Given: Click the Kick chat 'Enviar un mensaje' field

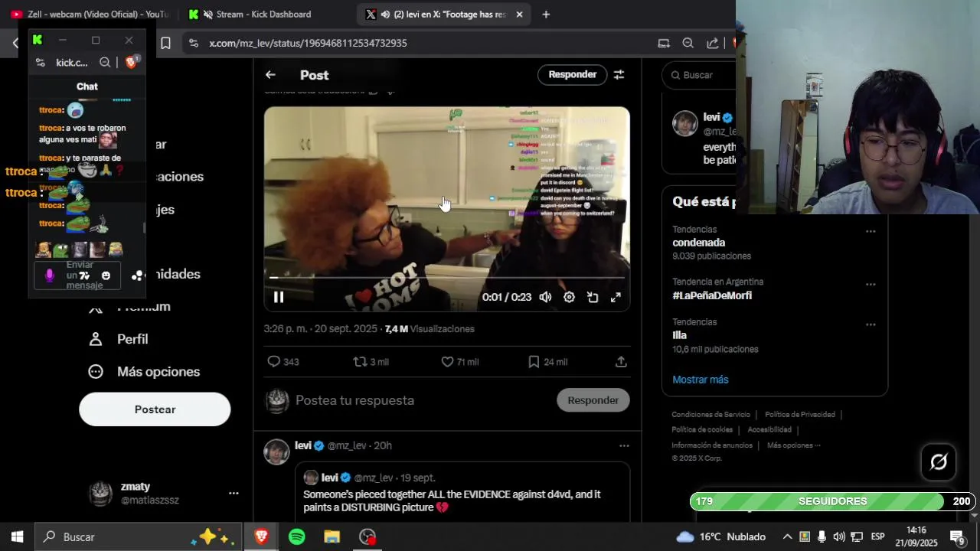Looking at the screenshot, I should 77,275.
